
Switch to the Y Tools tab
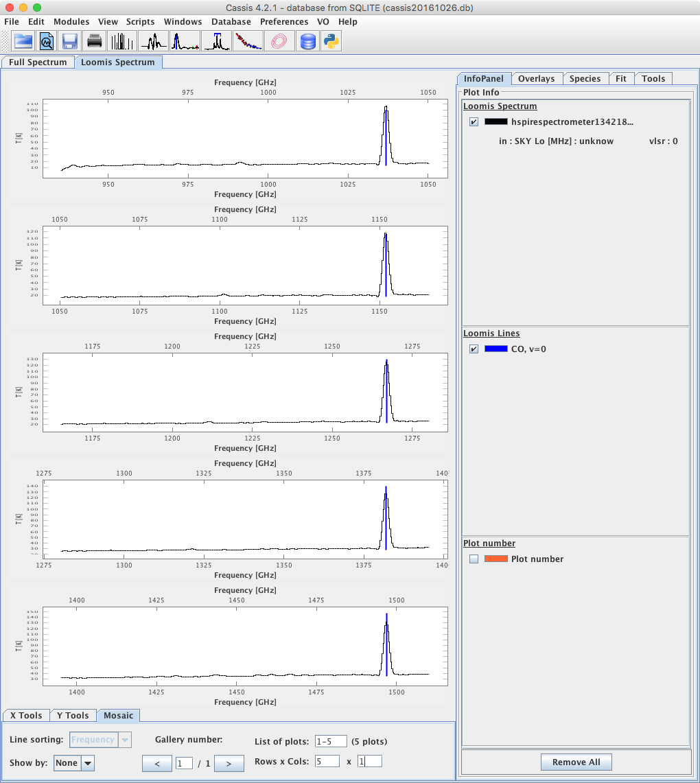pyautogui.click(x=73, y=716)
